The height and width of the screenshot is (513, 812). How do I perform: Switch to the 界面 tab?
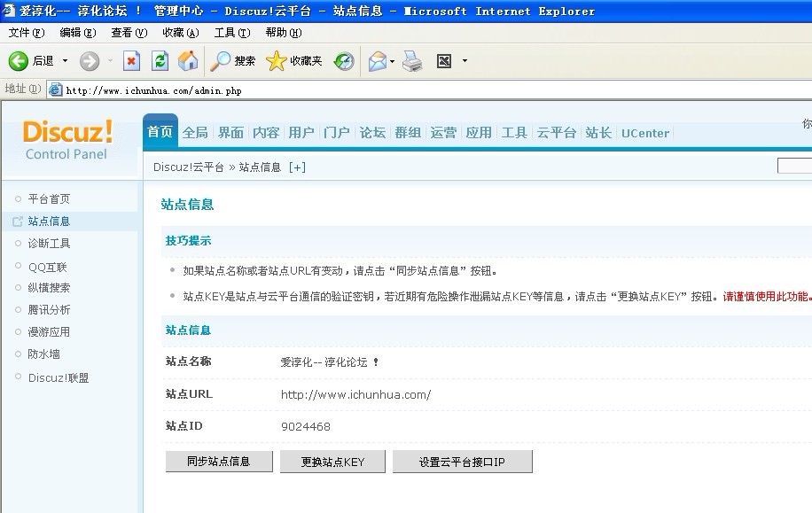point(230,133)
